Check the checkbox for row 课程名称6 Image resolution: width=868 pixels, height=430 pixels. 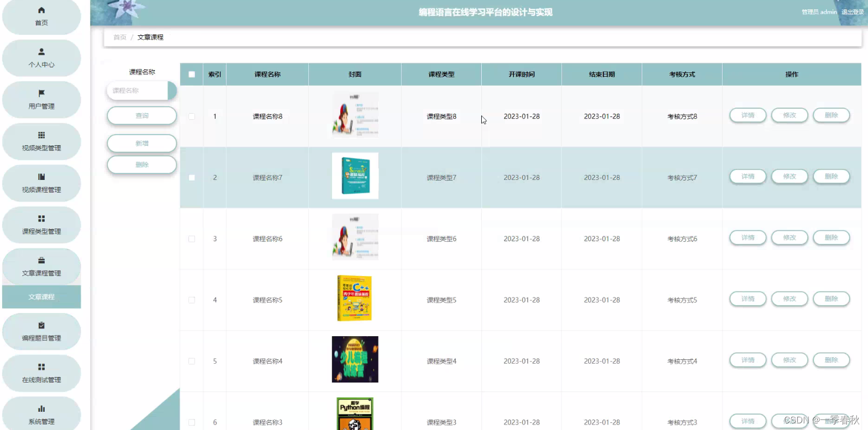coord(192,239)
